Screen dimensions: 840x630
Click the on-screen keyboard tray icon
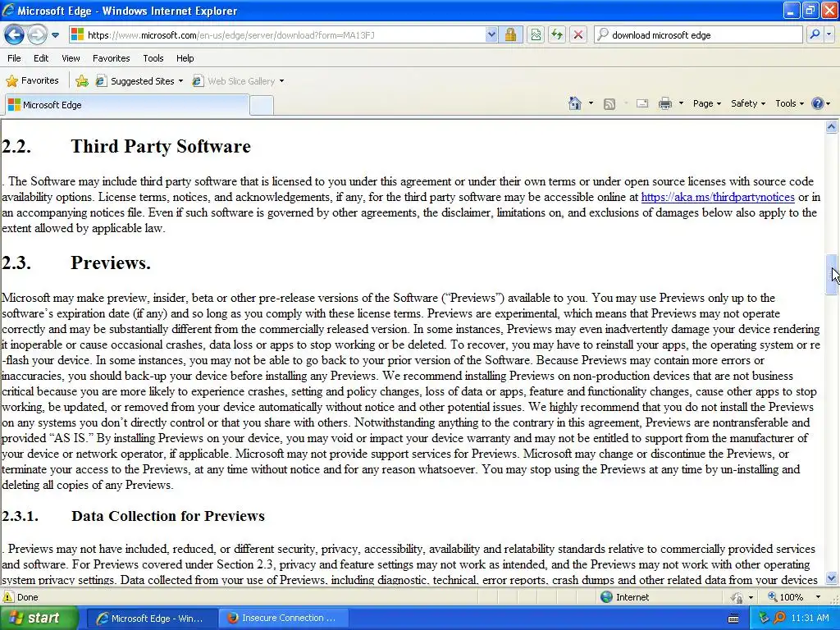(x=734, y=619)
